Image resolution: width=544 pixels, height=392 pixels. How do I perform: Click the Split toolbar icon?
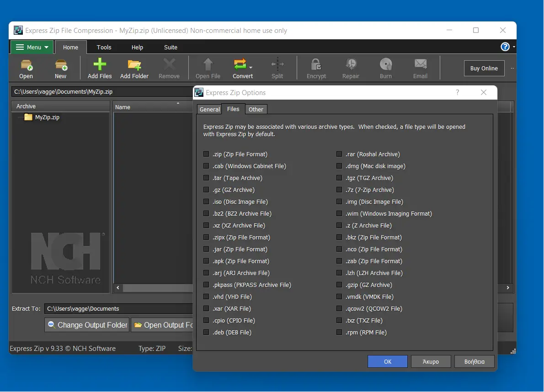point(277,64)
